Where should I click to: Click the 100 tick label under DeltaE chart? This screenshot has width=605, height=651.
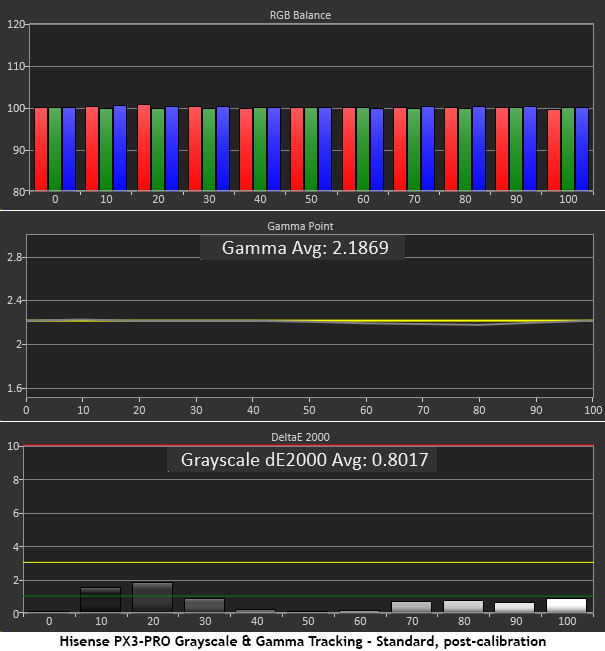[x=567, y=622]
